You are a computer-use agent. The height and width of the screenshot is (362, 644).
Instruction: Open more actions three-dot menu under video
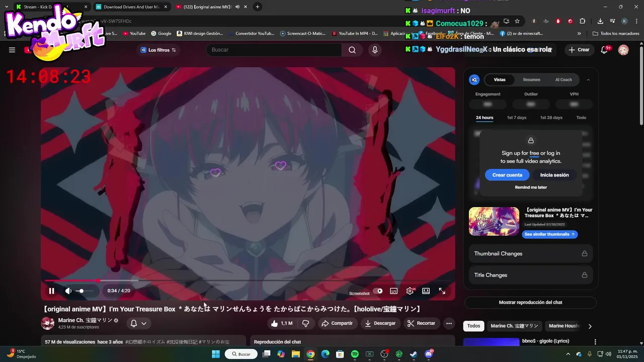pyautogui.click(x=449, y=323)
